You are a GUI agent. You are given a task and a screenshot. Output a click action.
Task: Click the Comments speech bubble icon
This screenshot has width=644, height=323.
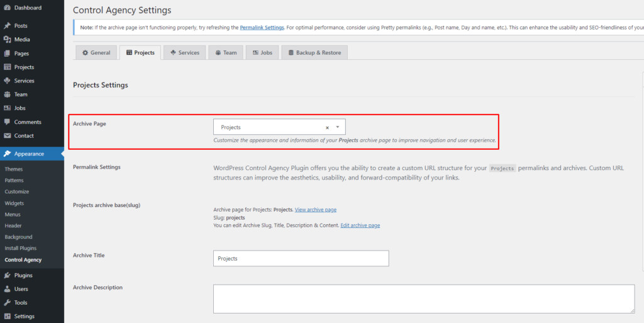point(7,122)
